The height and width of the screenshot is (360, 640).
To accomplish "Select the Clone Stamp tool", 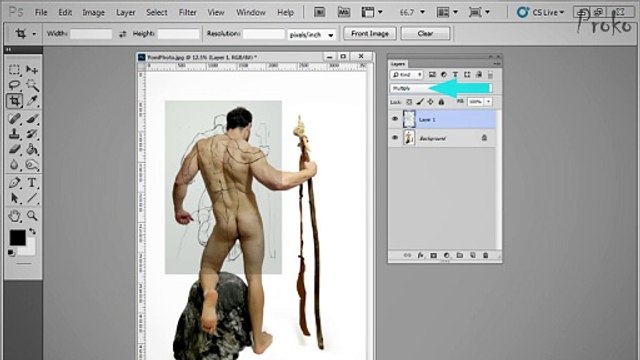I will pyautogui.click(x=14, y=134).
